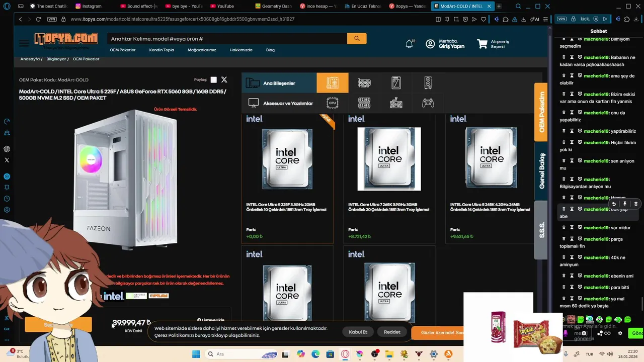Select the Ana Bileşenler tab
The image size is (644, 362).
coord(279,83)
